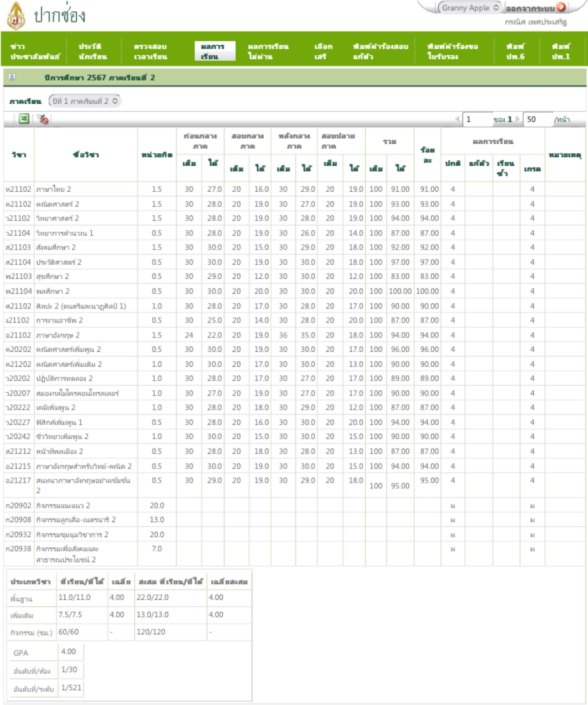Click the ภาษาอังกฤษ 2 subject name
Image resolution: width=588 pixels, height=705 pixels.
58,335
